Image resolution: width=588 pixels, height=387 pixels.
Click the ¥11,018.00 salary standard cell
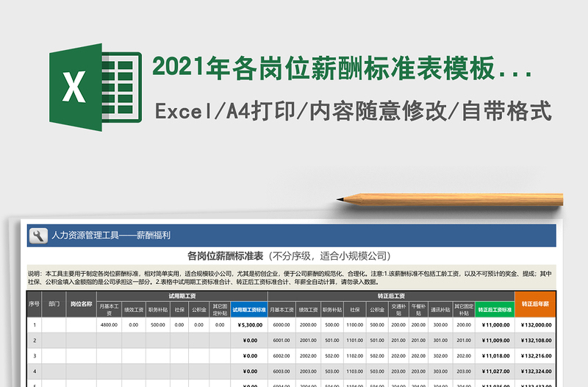coord(495,356)
